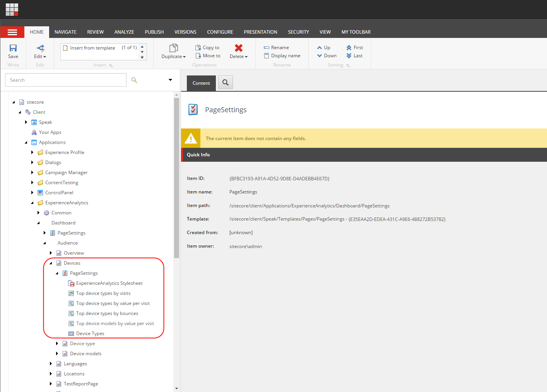The width and height of the screenshot is (547, 392).
Task: Click the Device Types table icon
Action: click(71, 334)
